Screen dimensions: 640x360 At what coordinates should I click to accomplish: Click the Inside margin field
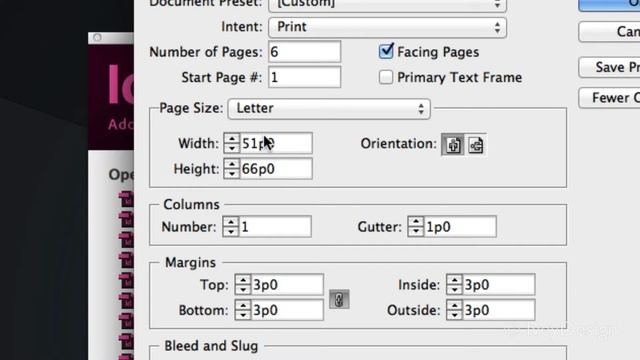click(499, 284)
